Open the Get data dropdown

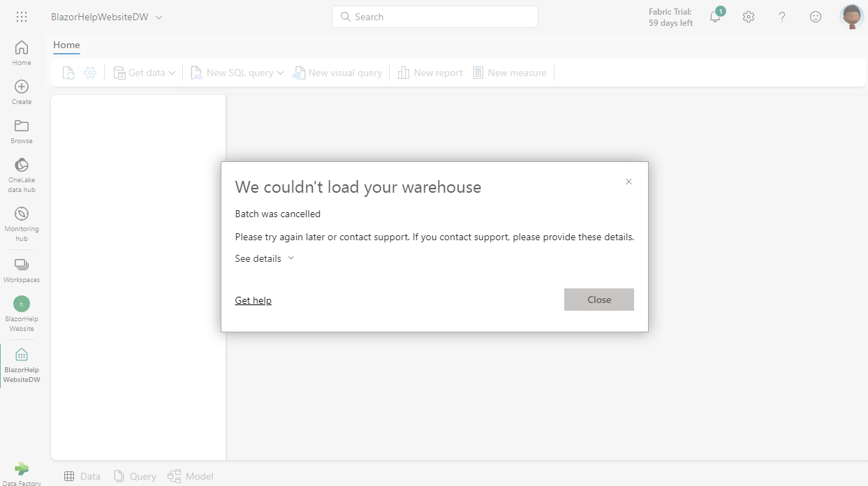pyautogui.click(x=144, y=73)
